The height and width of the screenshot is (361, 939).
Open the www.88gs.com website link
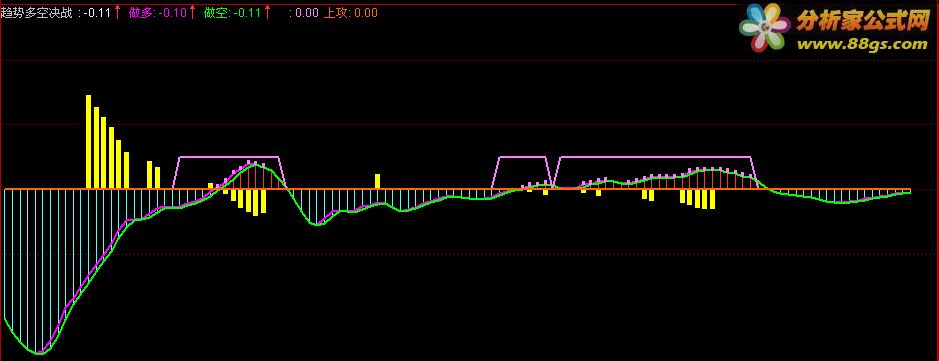coord(862,44)
